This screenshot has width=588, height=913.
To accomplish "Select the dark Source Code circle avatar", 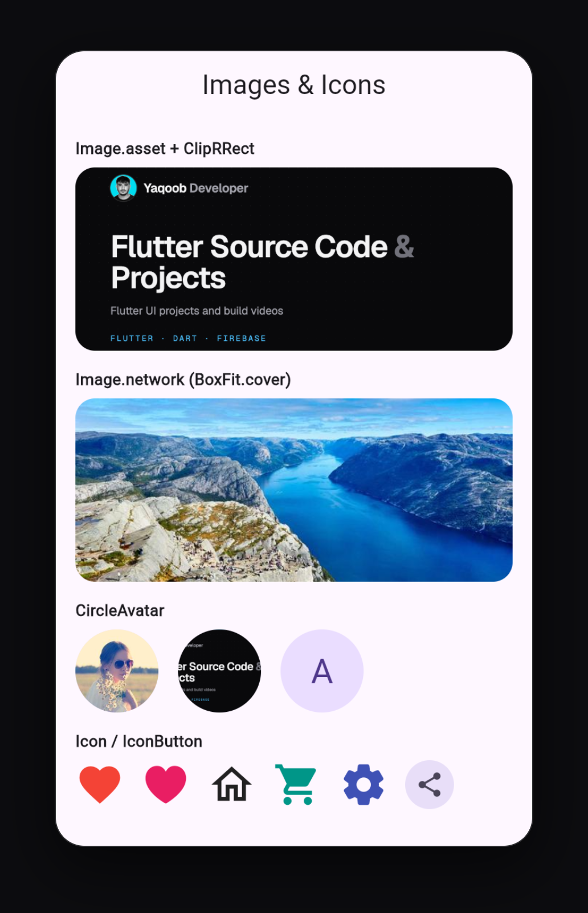I will pos(219,671).
